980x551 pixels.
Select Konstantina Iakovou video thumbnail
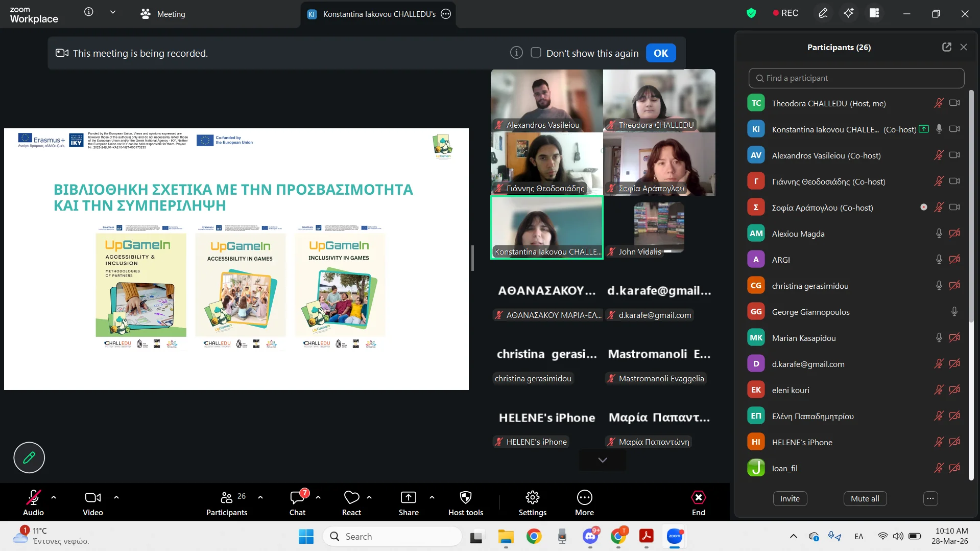coord(546,227)
